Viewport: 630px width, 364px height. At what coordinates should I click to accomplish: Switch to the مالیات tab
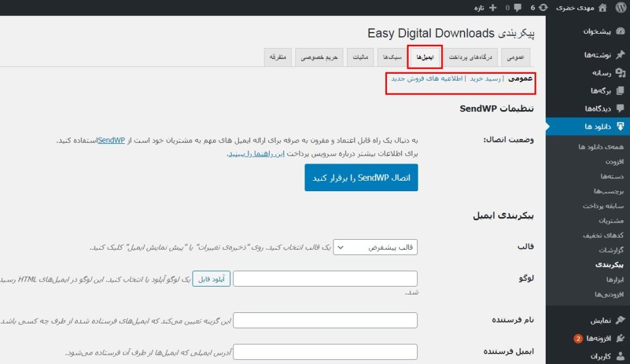pyautogui.click(x=361, y=57)
